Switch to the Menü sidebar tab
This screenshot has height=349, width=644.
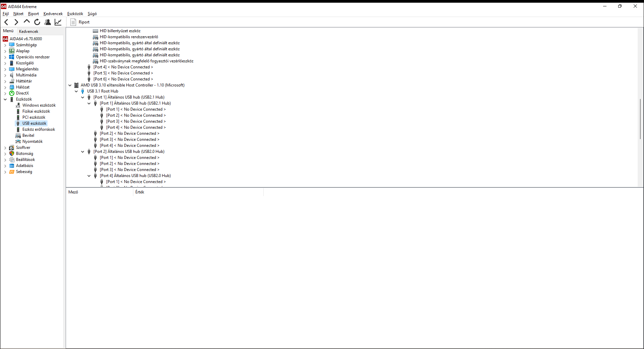pos(8,31)
